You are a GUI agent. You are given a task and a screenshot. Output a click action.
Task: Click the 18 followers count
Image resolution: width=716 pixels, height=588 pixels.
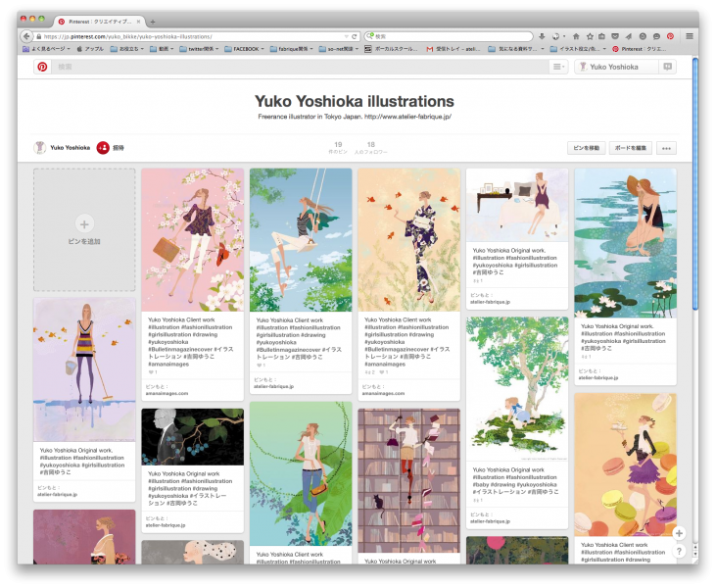point(371,147)
